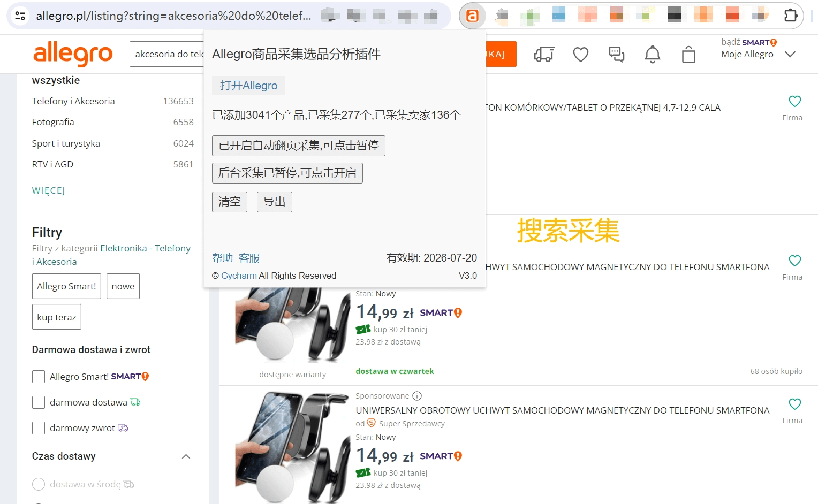Open Fotografia category
This screenshot has width=818, height=504.
pos(53,122)
